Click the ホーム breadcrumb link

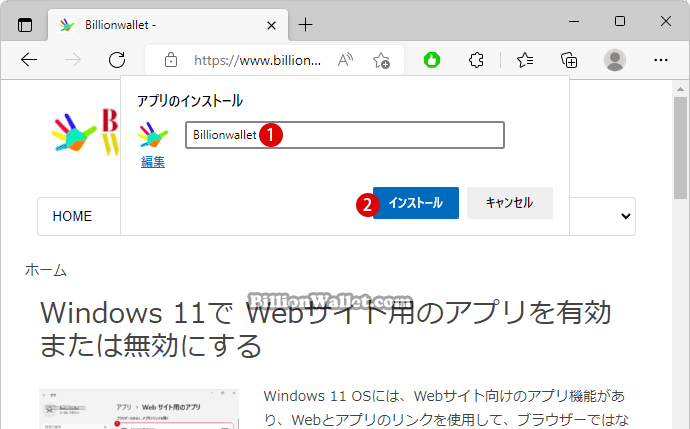pyautogui.click(x=46, y=270)
